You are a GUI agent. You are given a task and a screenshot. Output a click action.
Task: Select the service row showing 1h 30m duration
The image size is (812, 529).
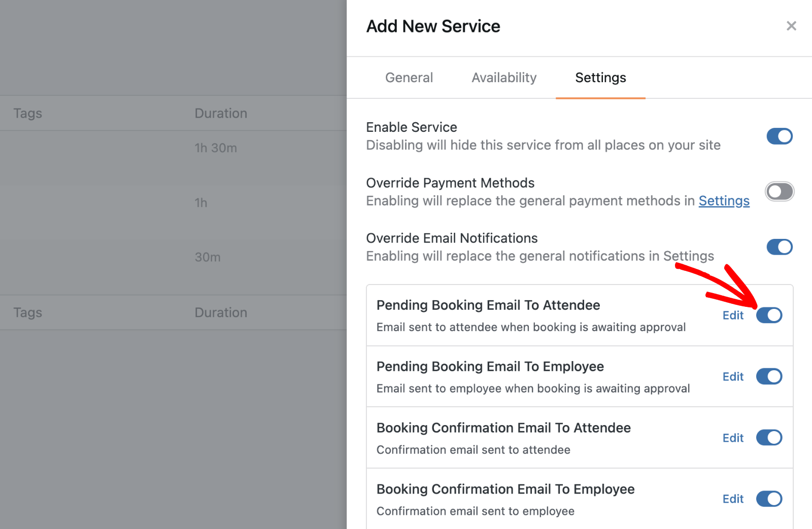pyautogui.click(x=216, y=148)
